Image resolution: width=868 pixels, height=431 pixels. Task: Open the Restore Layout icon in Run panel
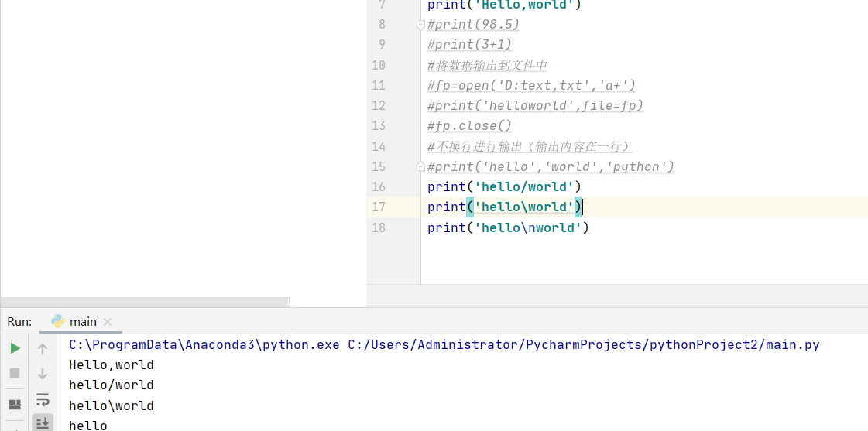pos(15,405)
